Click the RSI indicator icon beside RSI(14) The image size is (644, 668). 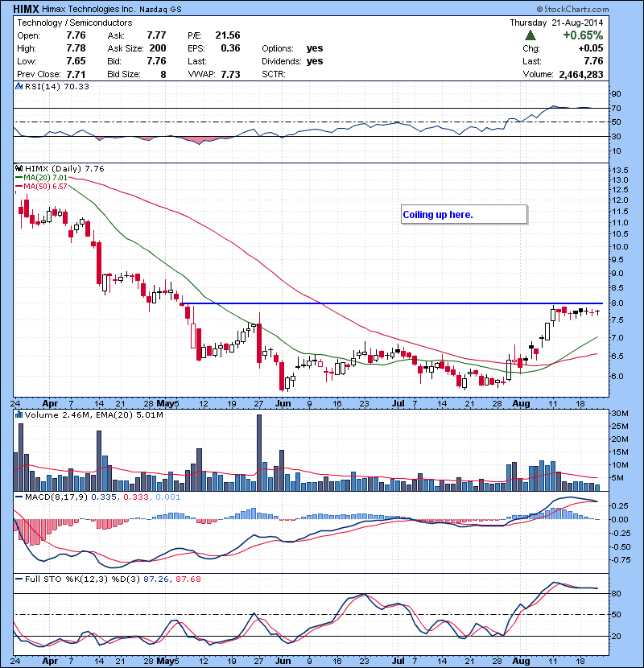19,86
